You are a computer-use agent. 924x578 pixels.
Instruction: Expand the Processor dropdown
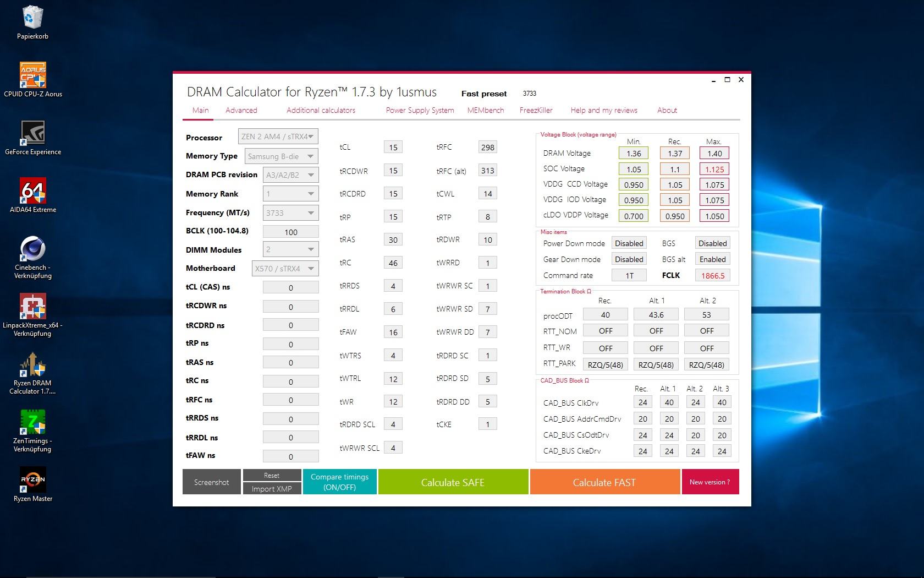[278, 137]
